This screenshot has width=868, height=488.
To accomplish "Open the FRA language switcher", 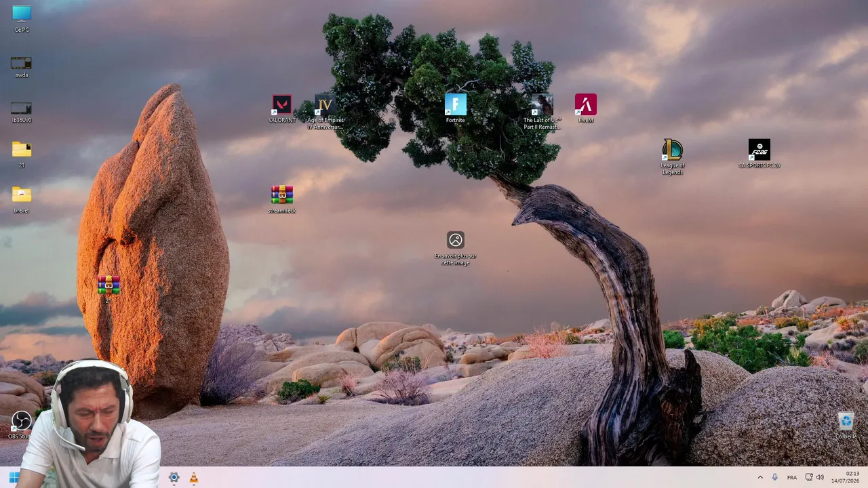I will [791, 477].
